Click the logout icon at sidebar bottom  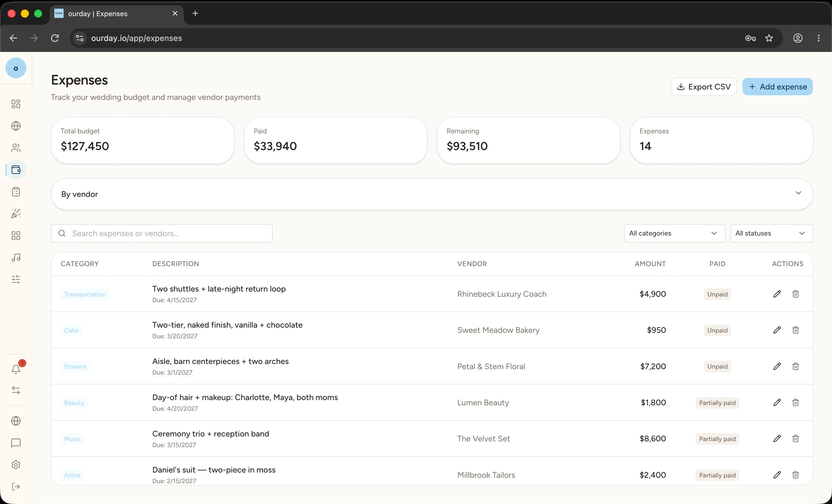point(16,487)
